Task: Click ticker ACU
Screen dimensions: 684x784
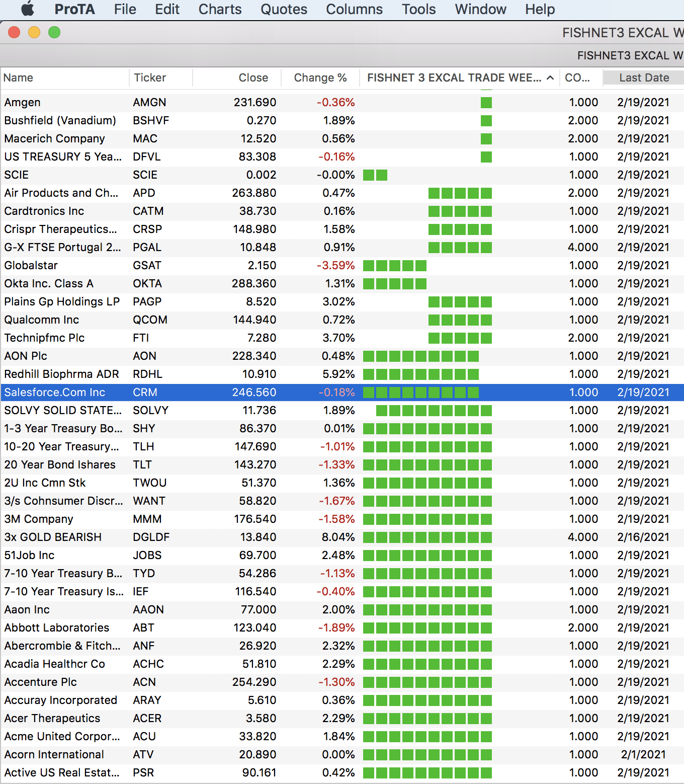Action: (144, 737)
